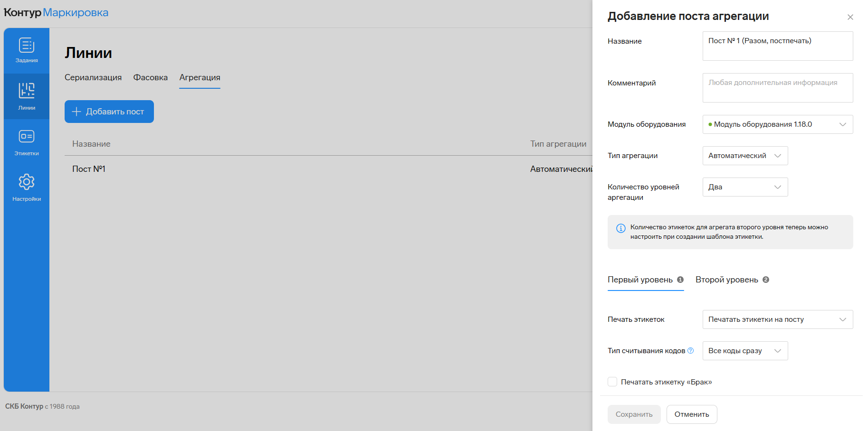Select Второй уровень tab
Screen dimensions: 868x431
732,280
